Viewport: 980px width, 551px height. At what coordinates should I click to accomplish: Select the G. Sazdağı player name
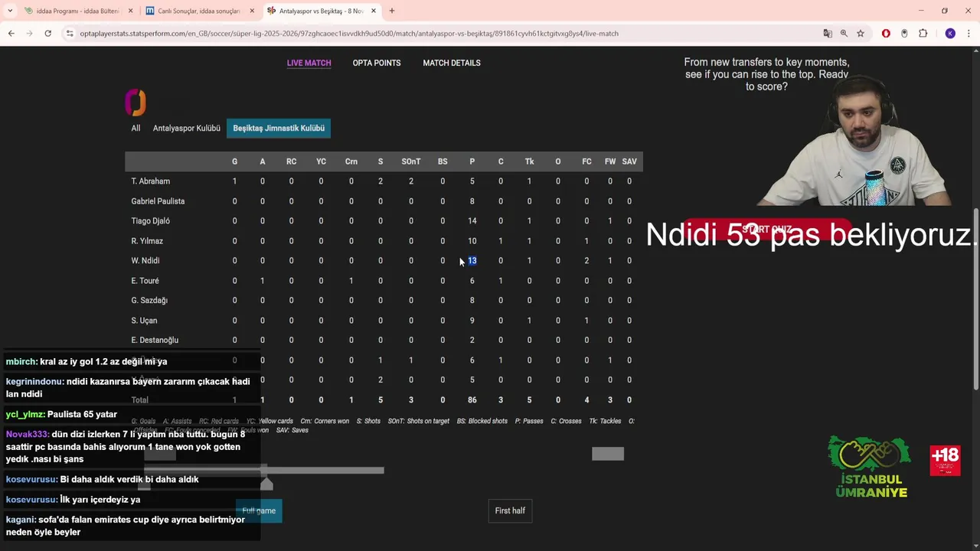pyautogui.click(x=149, y=301)
